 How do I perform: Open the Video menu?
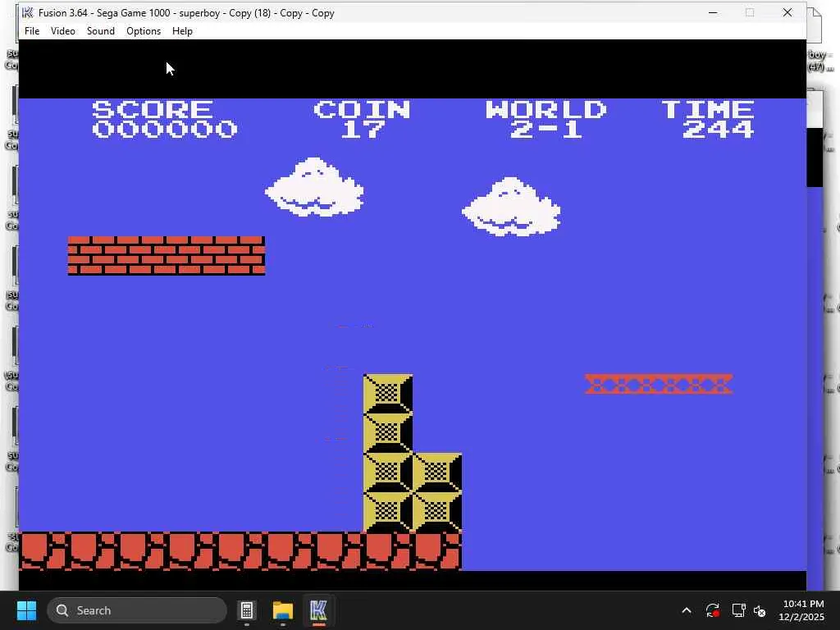click(62, 31)
